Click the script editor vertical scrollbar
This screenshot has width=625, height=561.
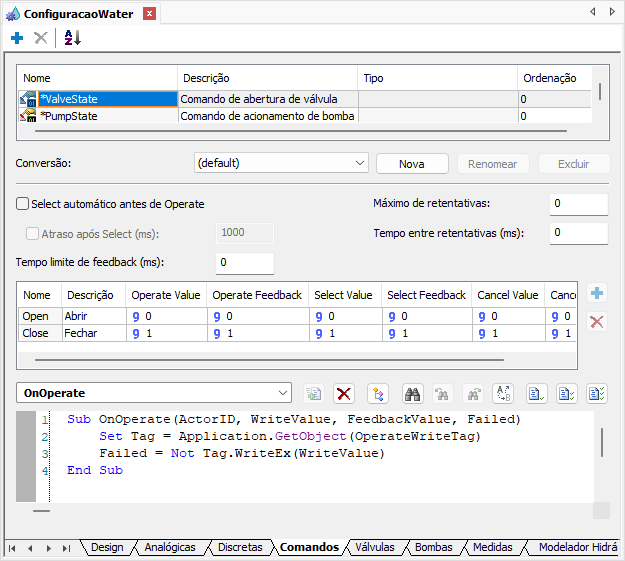click(601, 442)
